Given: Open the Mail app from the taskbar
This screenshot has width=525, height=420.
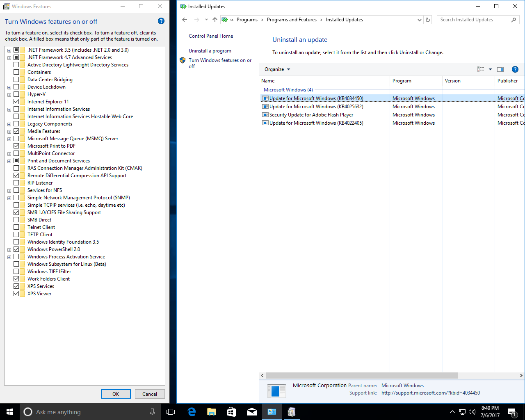Looking at the screenshot, I should point(252,412).
